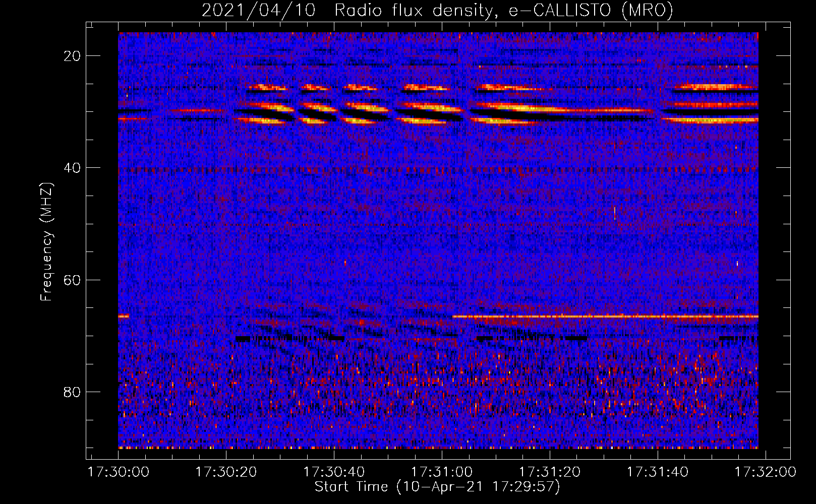Click time tick label '17:30:40'
The height and width of the screenshot is (504, 816).
334,472
